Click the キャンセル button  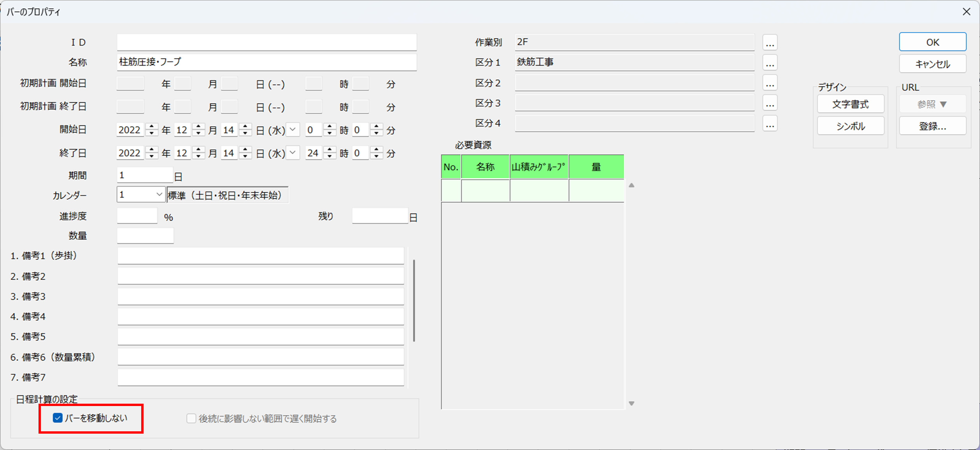[932, 64]
